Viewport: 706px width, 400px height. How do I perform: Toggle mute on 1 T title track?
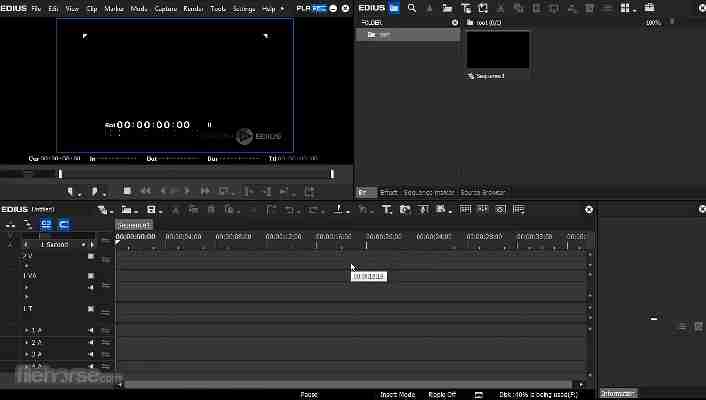tap(91, 309)
